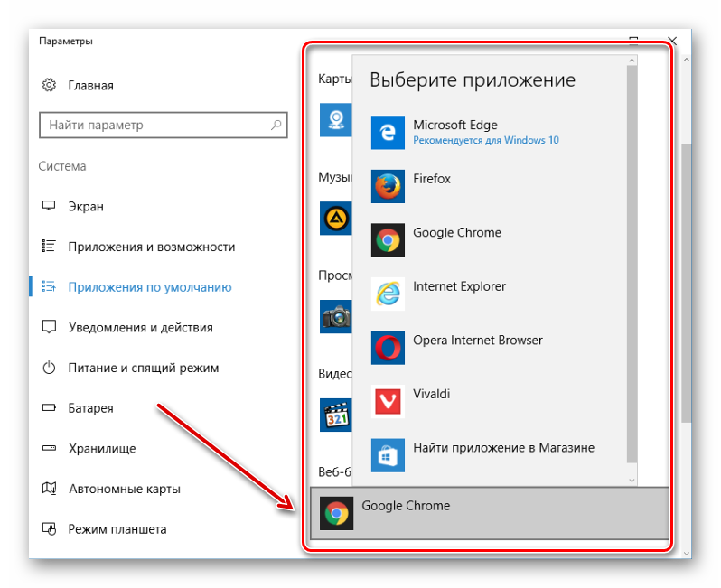This screenshot has height=588, width=721.
Task: Click the Maps default app icon
Action: point(336,119)
